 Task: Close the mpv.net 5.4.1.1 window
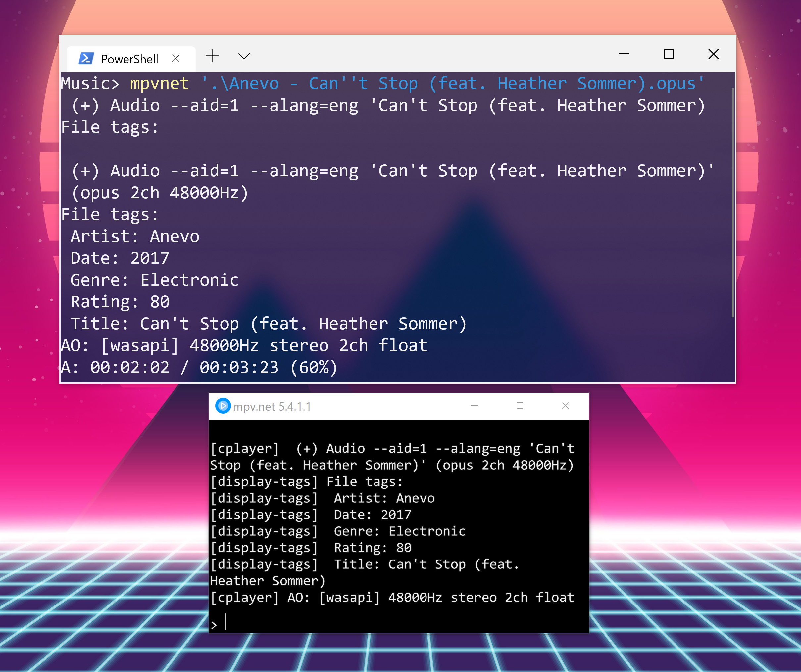565,406
